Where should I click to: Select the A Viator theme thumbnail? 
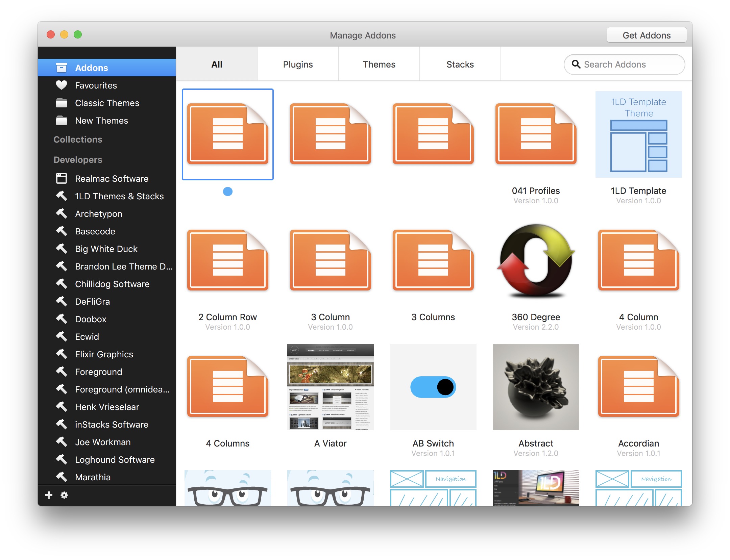pos(330,387)
